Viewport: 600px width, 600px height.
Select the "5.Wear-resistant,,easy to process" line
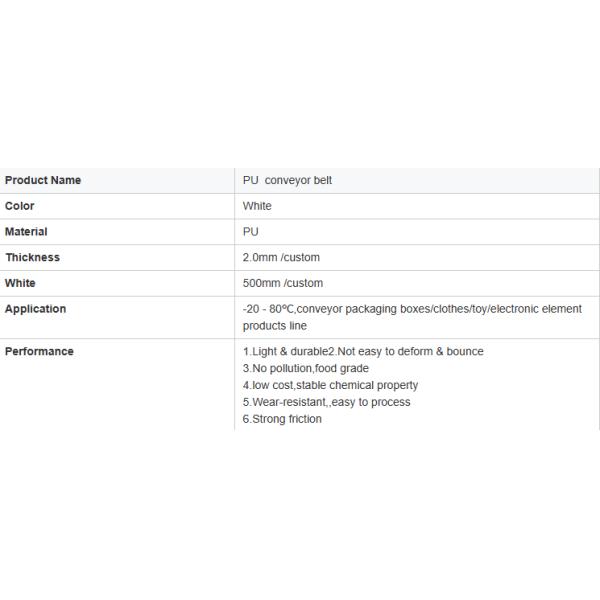(327, 402)
